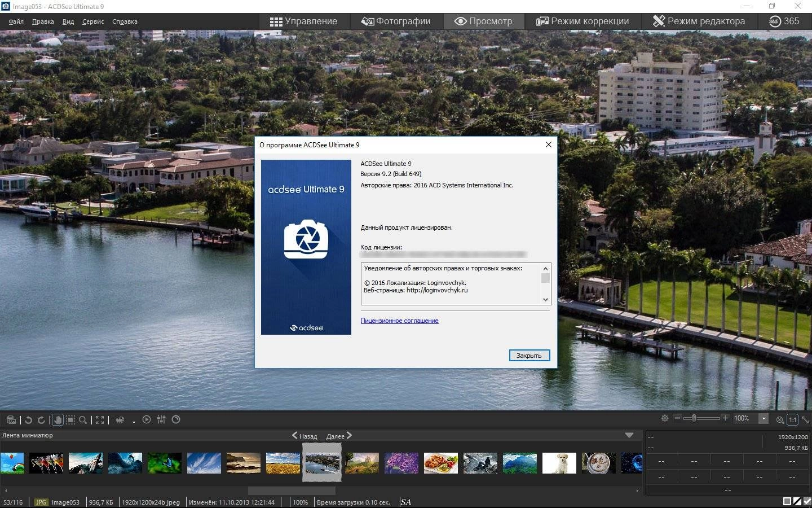Select the hot-air balloon thumbnail
The height and width of the screenshot is (508, 812).
pyautogui.click(x=12, y=463)
